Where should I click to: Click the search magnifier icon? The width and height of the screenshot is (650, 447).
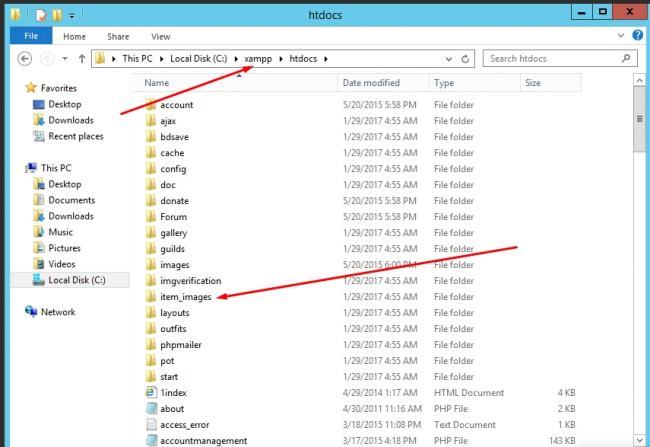(626, 58)
